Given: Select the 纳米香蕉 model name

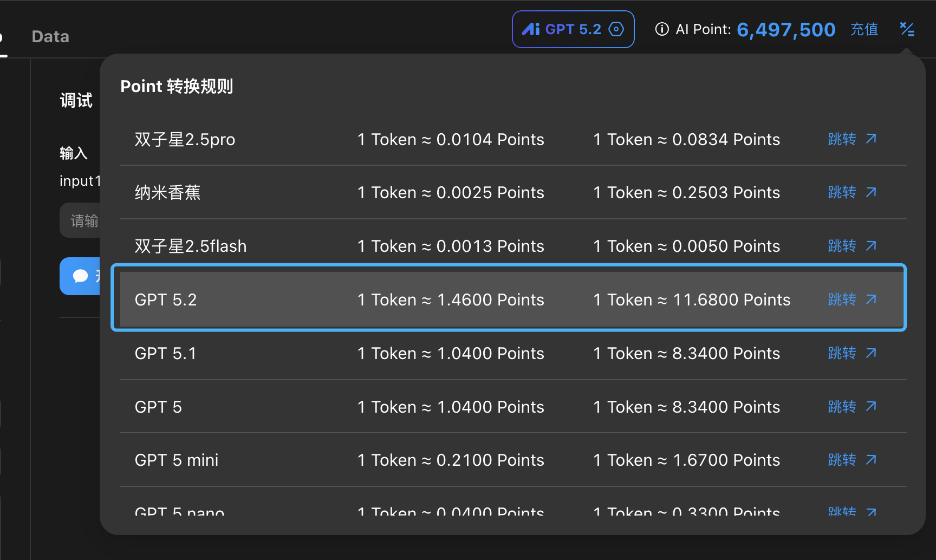Looking at the screenshot, I should coord(167,193).
